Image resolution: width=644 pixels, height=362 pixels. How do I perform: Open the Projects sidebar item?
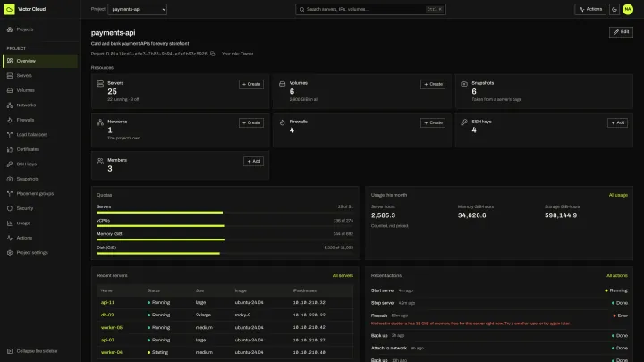pyautogui.click(x=39, y=29)
